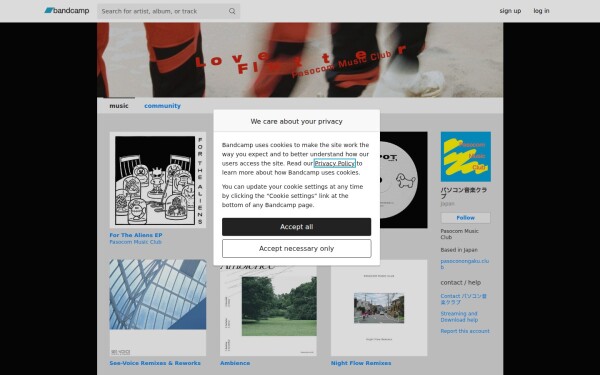
Task: Open the Ambience title link
Action: [235, 363]
